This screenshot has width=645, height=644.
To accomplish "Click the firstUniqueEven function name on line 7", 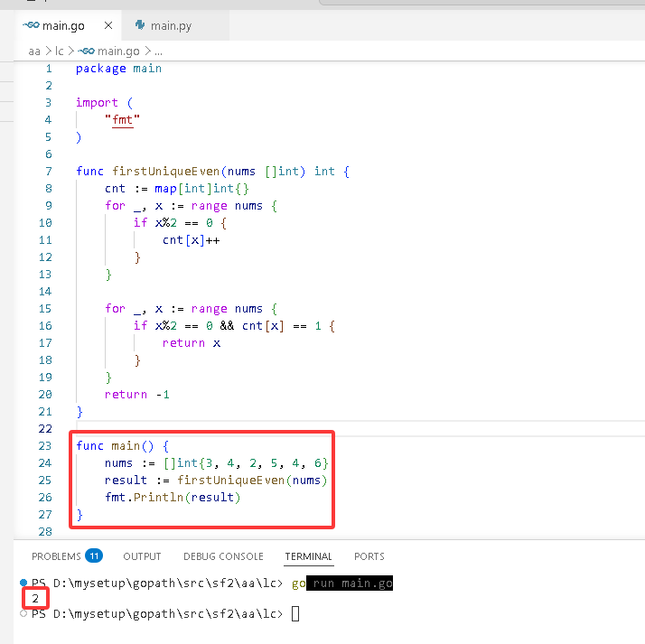I will (166, 171).
